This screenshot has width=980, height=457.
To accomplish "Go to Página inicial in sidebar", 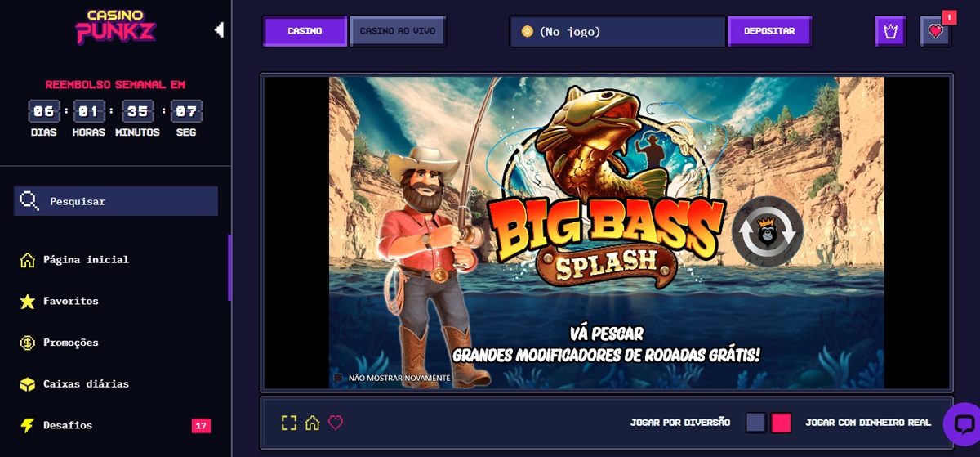I will [86, 259].
